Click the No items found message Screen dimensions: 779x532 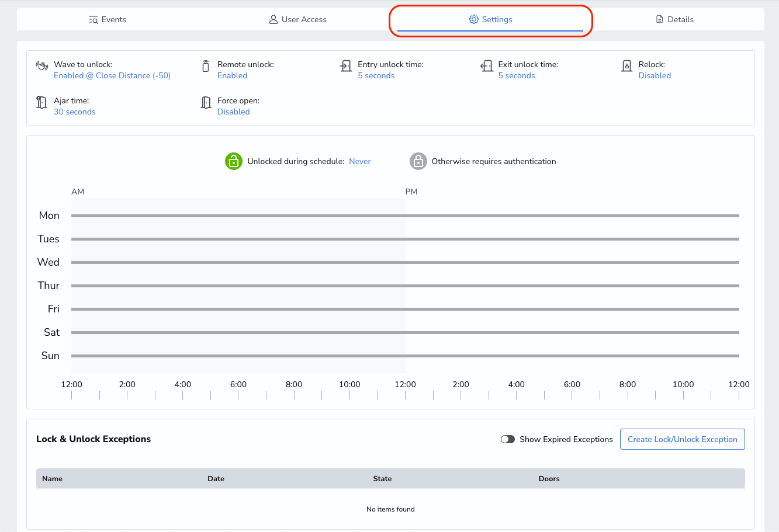(390, 509)
